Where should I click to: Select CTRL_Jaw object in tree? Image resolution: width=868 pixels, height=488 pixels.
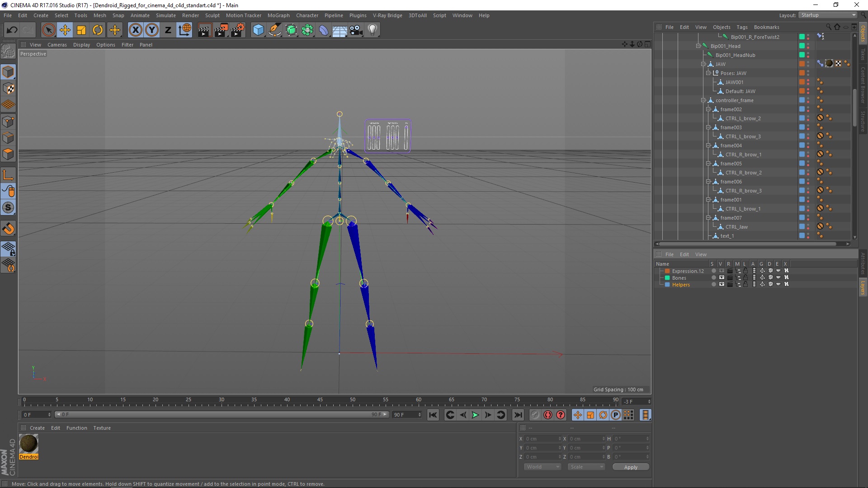736,227
